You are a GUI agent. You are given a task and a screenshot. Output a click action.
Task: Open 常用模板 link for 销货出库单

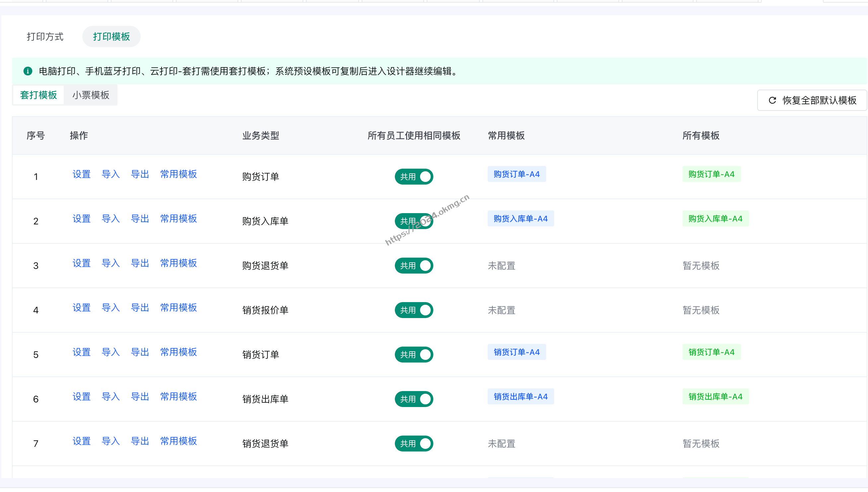178,397
